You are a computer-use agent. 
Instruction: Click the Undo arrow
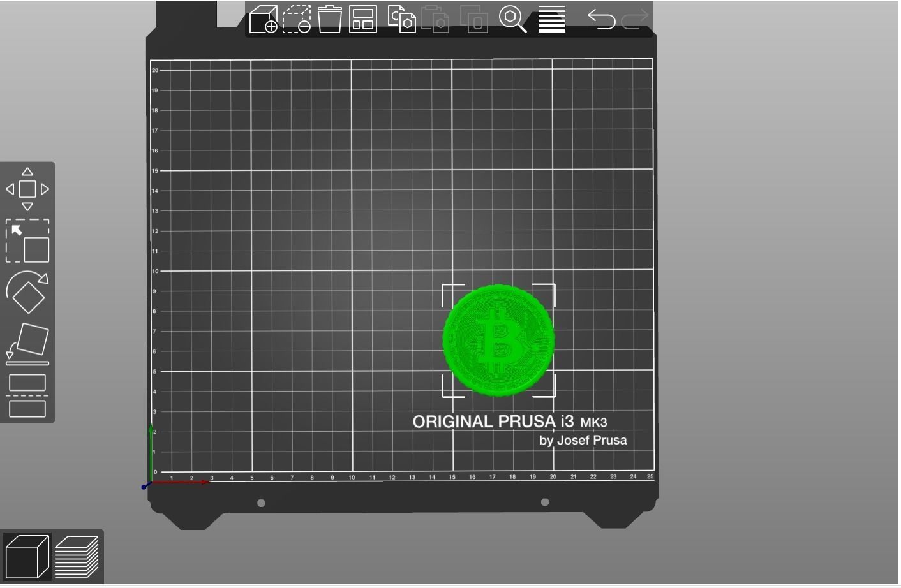(x=600, y=20)
